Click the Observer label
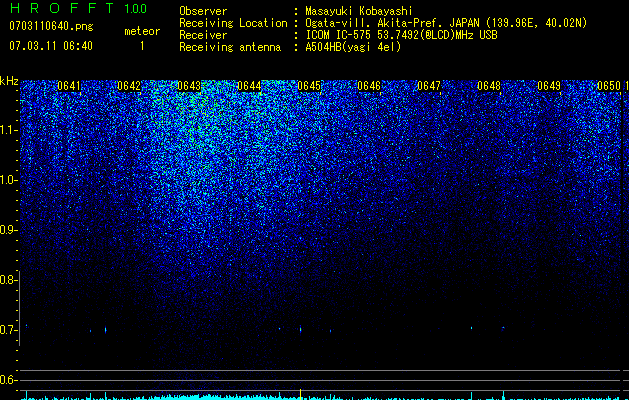 (x=203, y=11)
